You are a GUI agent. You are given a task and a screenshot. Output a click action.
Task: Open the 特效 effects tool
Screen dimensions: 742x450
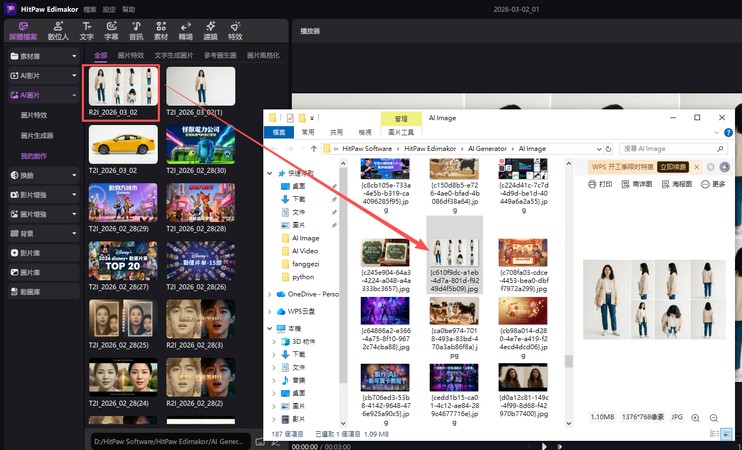[x=235, y=31]
